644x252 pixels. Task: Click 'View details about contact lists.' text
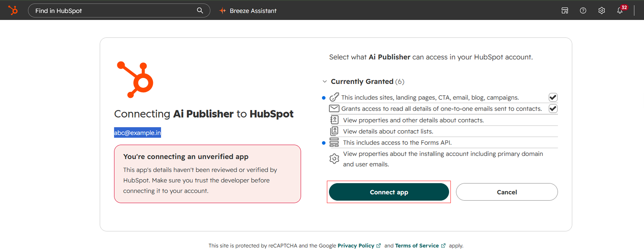[x=388, y=131]
